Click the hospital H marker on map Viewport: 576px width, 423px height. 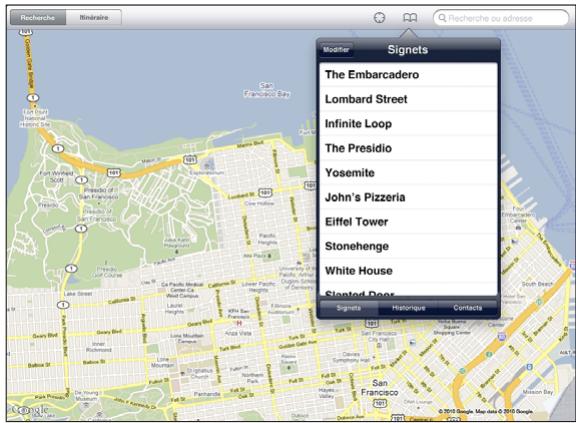click(x=239, y=323)
